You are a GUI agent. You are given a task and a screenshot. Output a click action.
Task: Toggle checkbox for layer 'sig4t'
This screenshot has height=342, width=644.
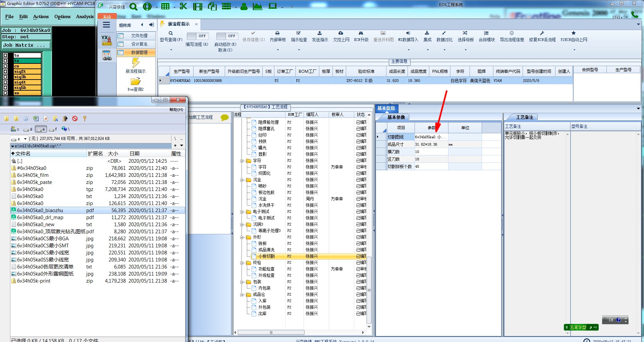(5, 82)
